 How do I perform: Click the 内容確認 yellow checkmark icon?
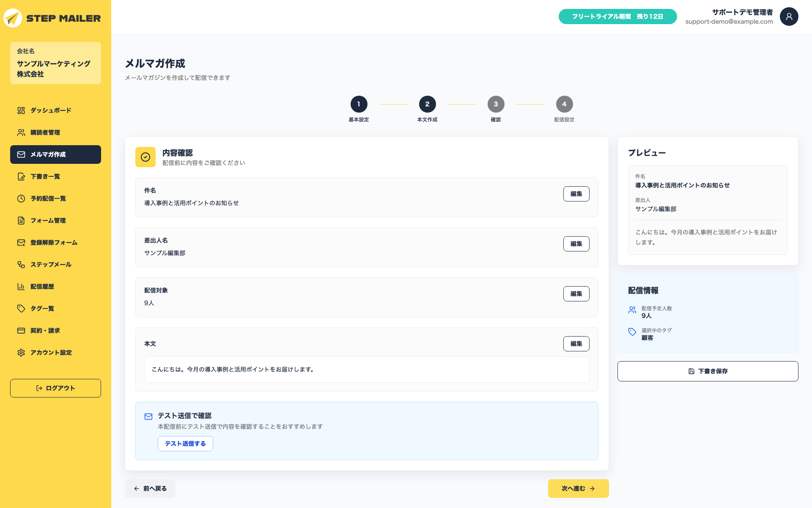pos(145,157)
